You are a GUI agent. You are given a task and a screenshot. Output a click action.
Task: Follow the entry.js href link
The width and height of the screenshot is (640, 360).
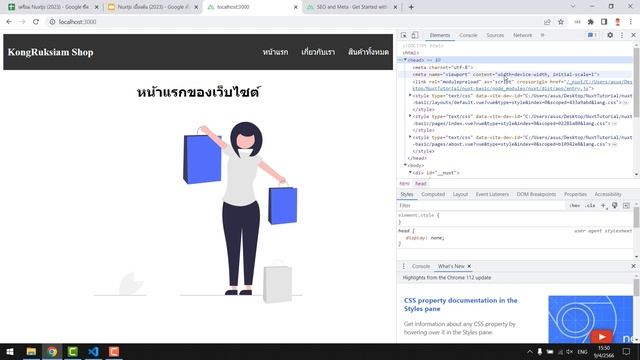(x=501, y=89)
